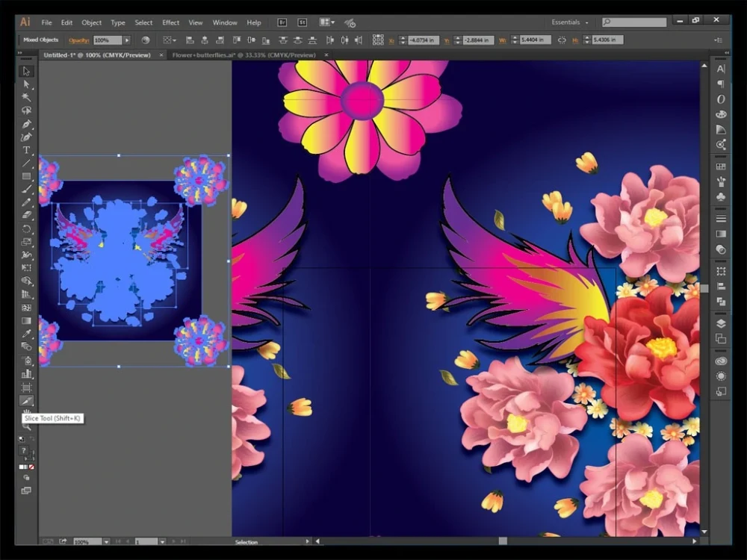This screenshot has width=747, height=560.
Task: Select the Column Graph tool
Action: pos(26,374)
